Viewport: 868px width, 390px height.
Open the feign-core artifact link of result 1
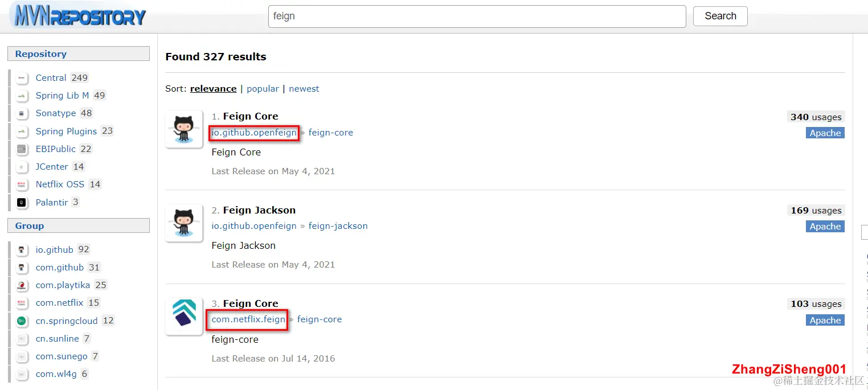pyautogui.click(x=331, y=133)
